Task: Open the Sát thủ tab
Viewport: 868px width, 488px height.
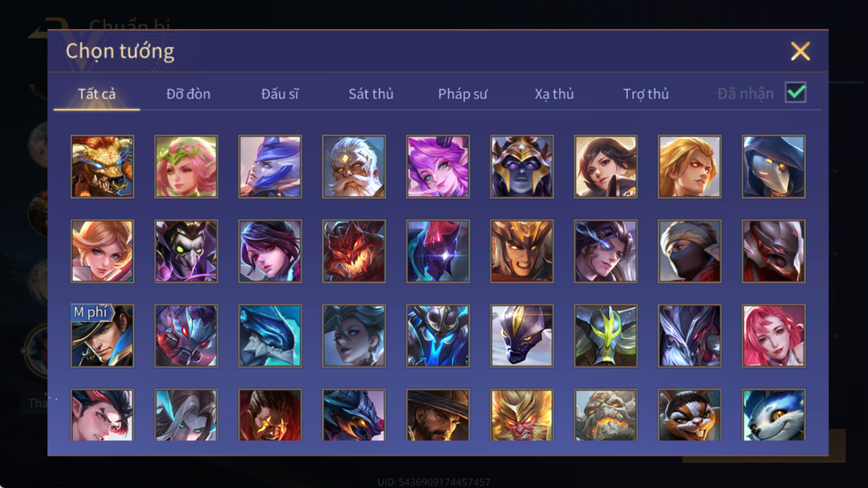Action: point(371,94)
